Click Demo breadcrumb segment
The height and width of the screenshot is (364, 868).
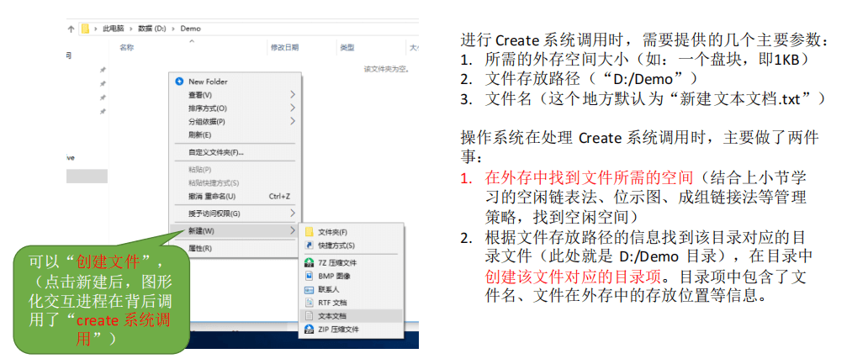(x=190, y=29)
